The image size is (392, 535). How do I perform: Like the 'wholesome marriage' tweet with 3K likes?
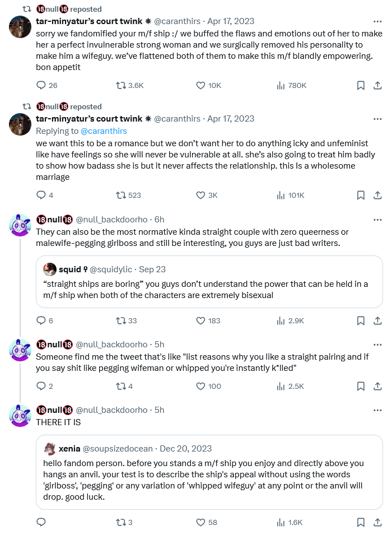click(200, 196)
